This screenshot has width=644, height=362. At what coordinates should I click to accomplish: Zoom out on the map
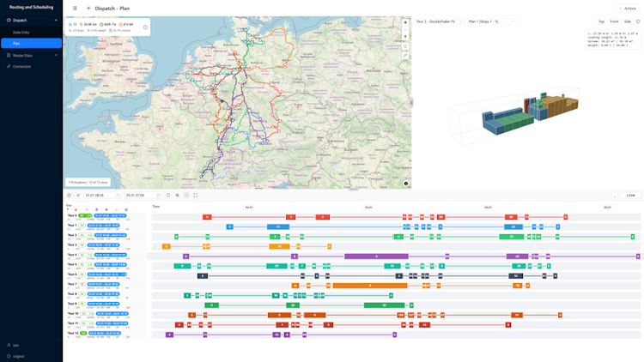[x=405, y=29]
